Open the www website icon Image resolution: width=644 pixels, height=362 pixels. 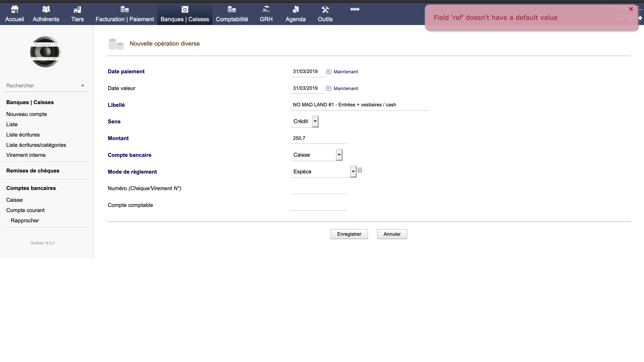[355, 9]
